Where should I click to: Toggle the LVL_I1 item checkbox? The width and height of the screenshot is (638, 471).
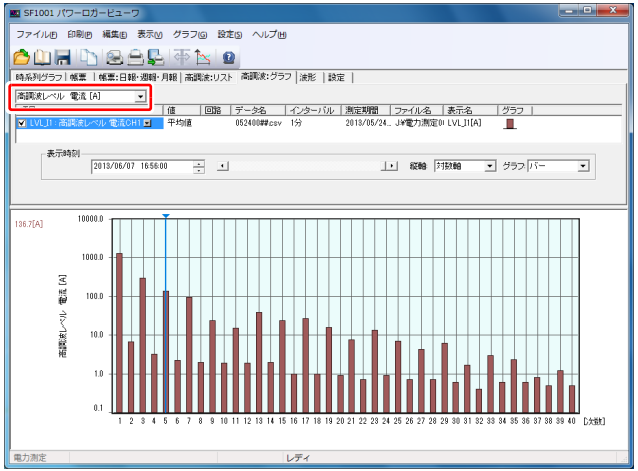click(x=22, y=123)
